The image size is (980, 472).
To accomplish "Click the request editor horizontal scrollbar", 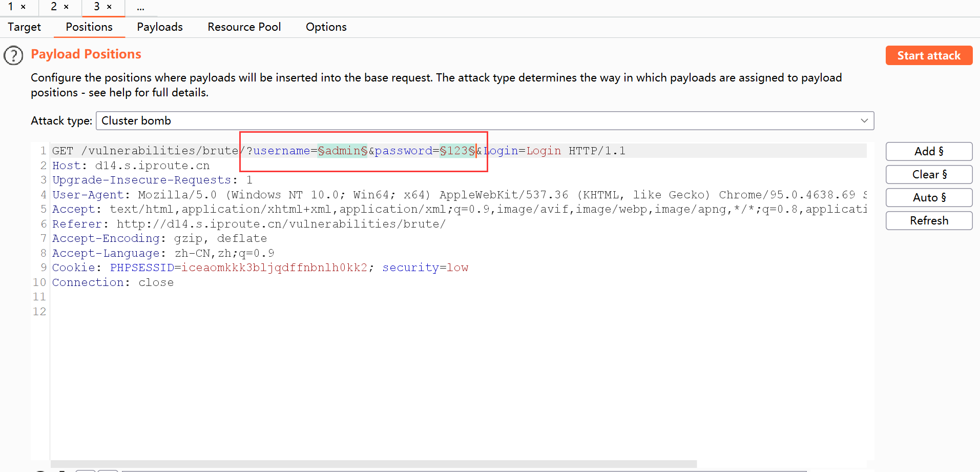I will (x=373, y=464).
